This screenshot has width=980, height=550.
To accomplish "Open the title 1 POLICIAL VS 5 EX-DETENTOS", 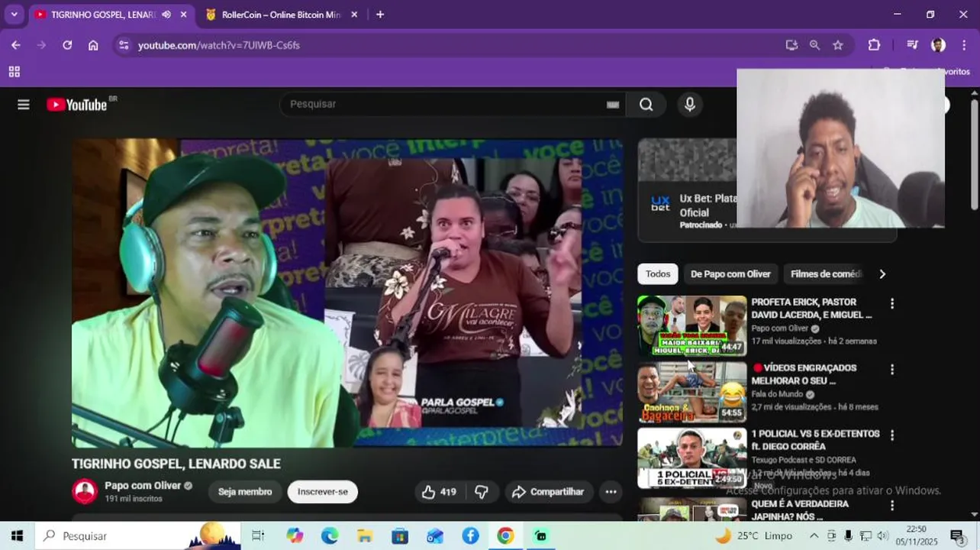I will (815, 440).
